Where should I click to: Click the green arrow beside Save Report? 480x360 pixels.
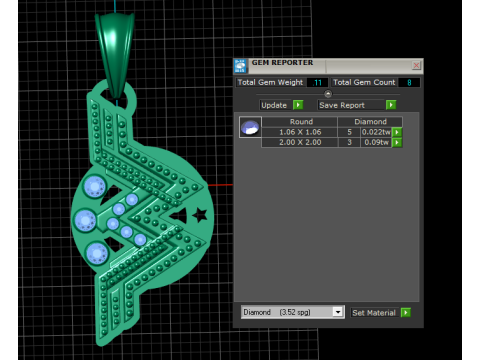[x=391, y=105]
